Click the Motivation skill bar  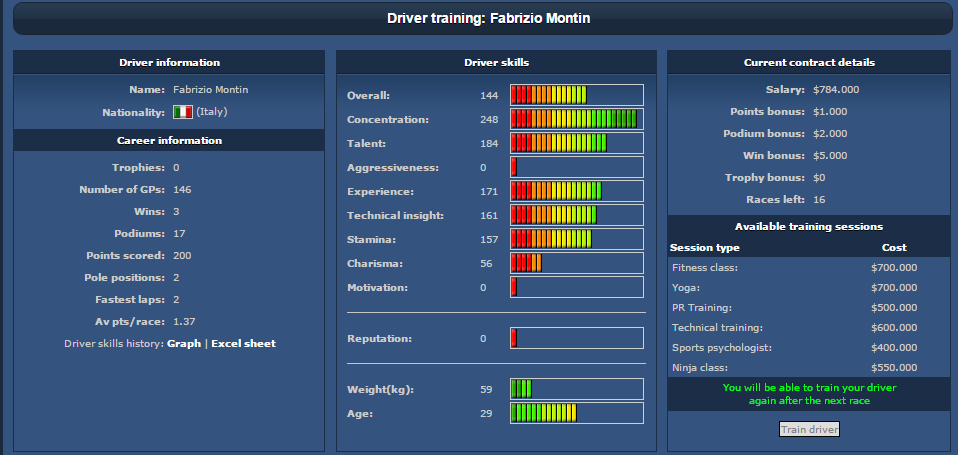577,287
